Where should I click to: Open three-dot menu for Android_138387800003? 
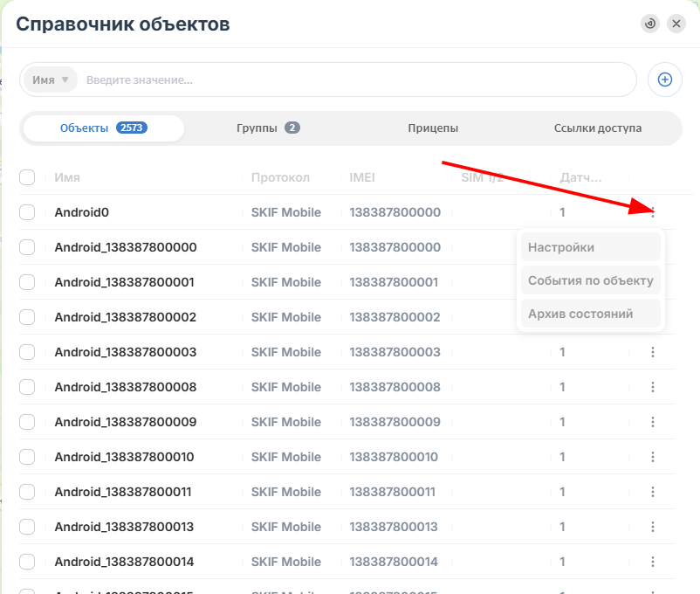click(653, 352)
